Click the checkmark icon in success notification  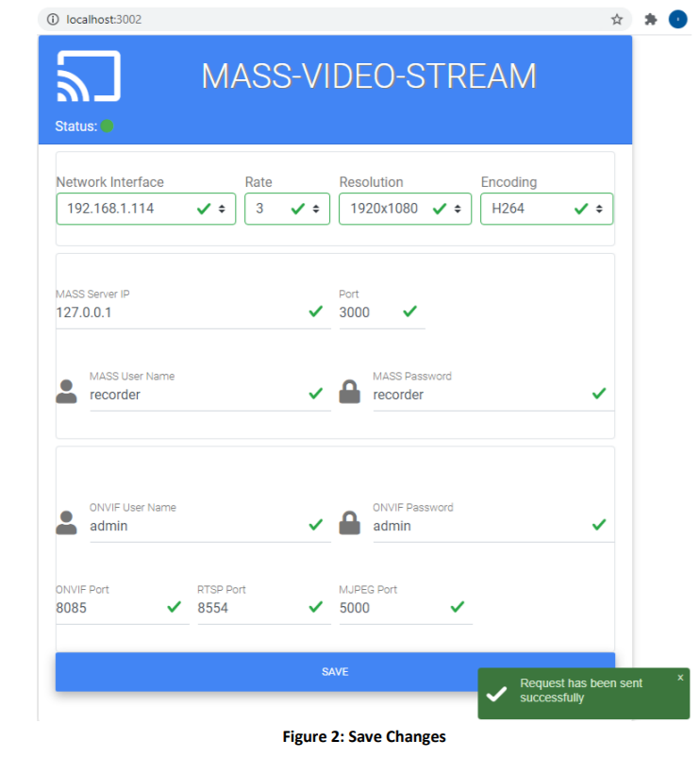point(496,694)
